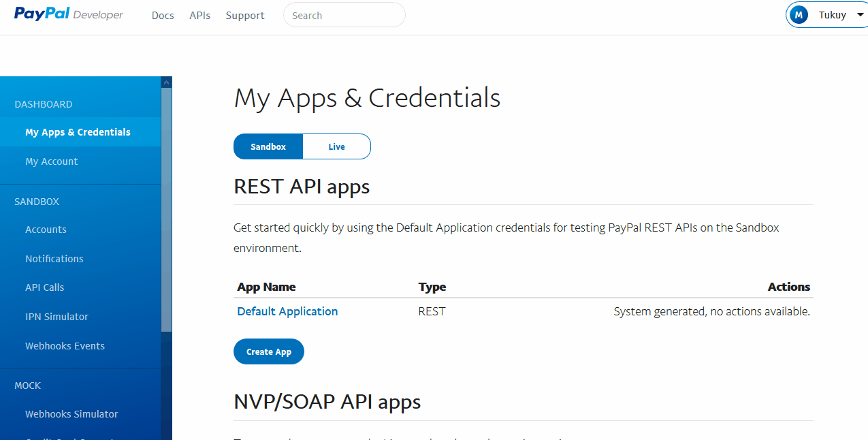This screenshot has width=868, height=440.
Task: Open the Docs menu
Action: point(163,16)
